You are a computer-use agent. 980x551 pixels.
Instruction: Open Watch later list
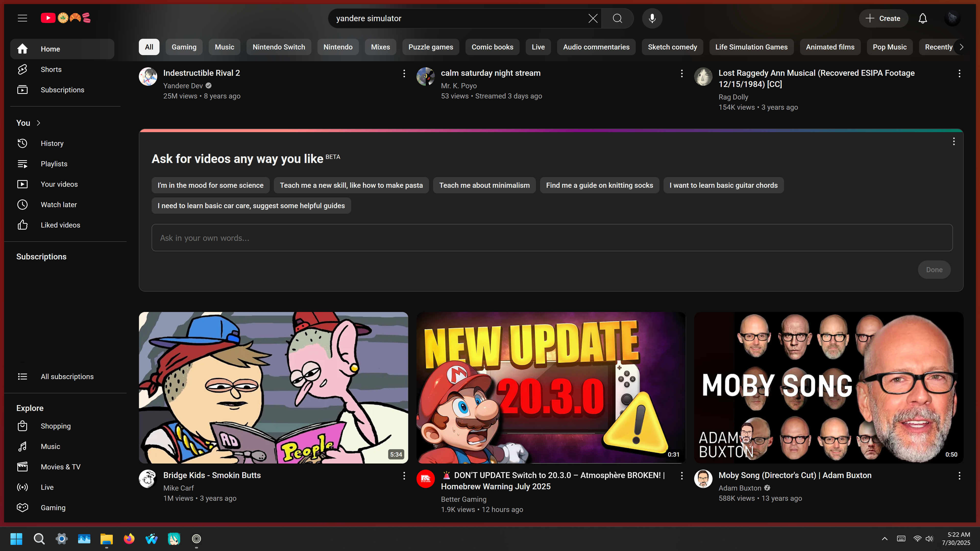[62, 205]
